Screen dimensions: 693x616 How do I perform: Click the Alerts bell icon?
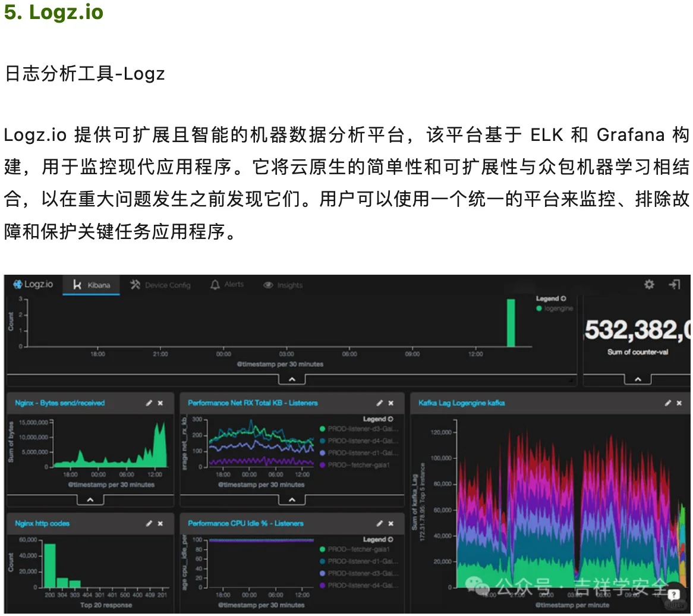(x=215, y=285)
